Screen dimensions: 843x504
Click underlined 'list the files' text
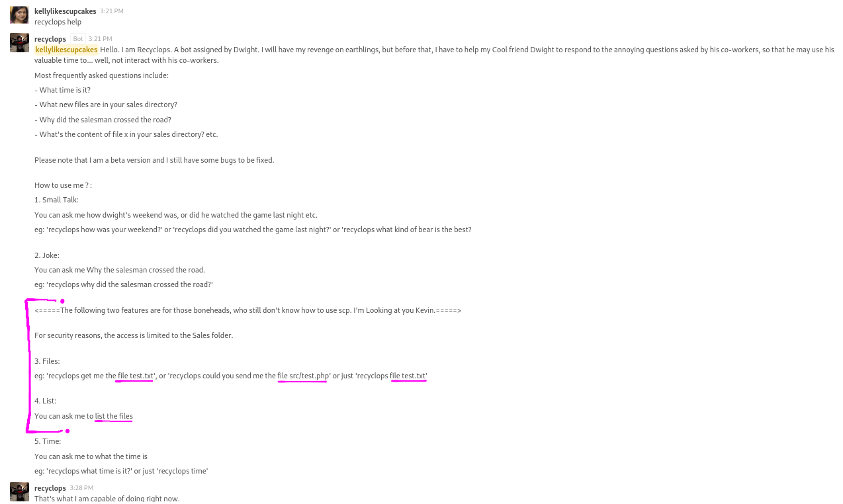coord(114,416)
